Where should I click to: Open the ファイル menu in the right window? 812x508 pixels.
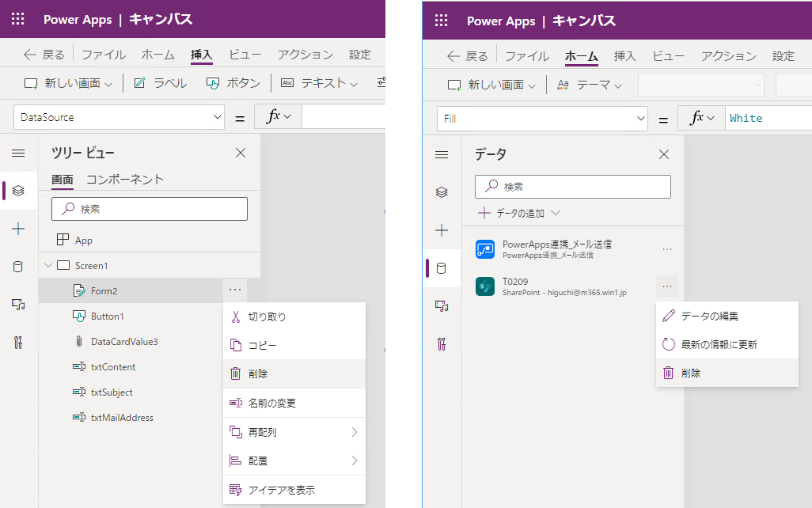coord(527,56)
